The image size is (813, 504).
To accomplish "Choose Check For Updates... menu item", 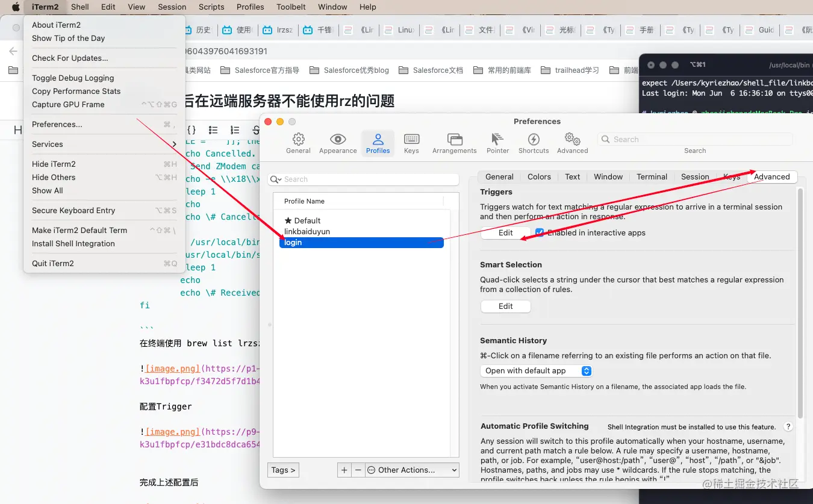I will point(104,58).
